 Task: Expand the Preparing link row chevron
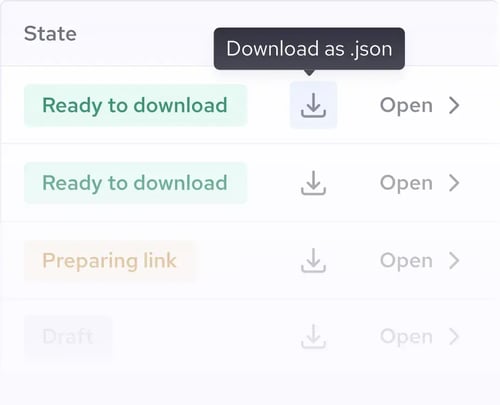click(454, 260)
